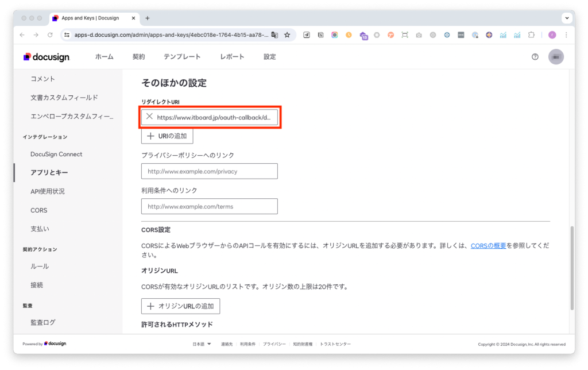This screenshot has height=370, width=588.
Task: Bookmark this page with star icon
Action: 287,35
